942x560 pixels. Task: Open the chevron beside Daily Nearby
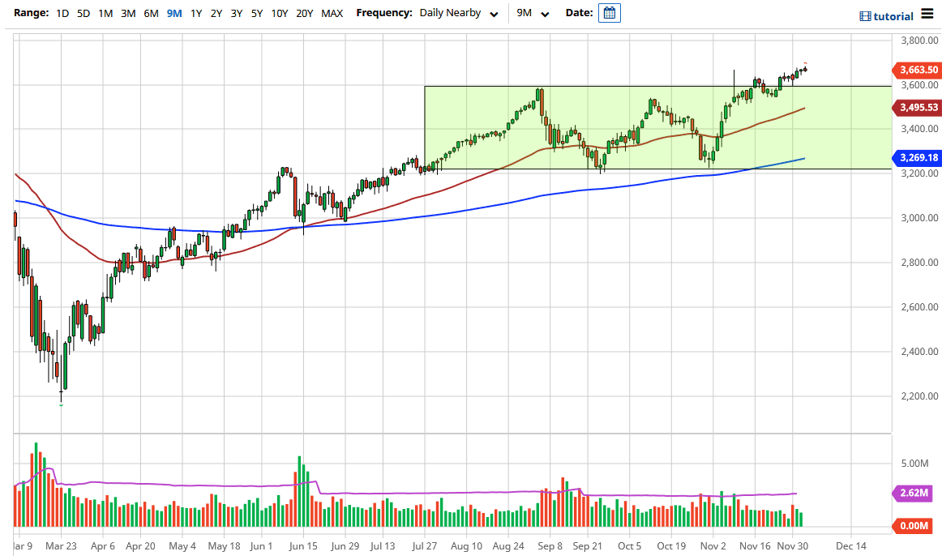(495, 15)
